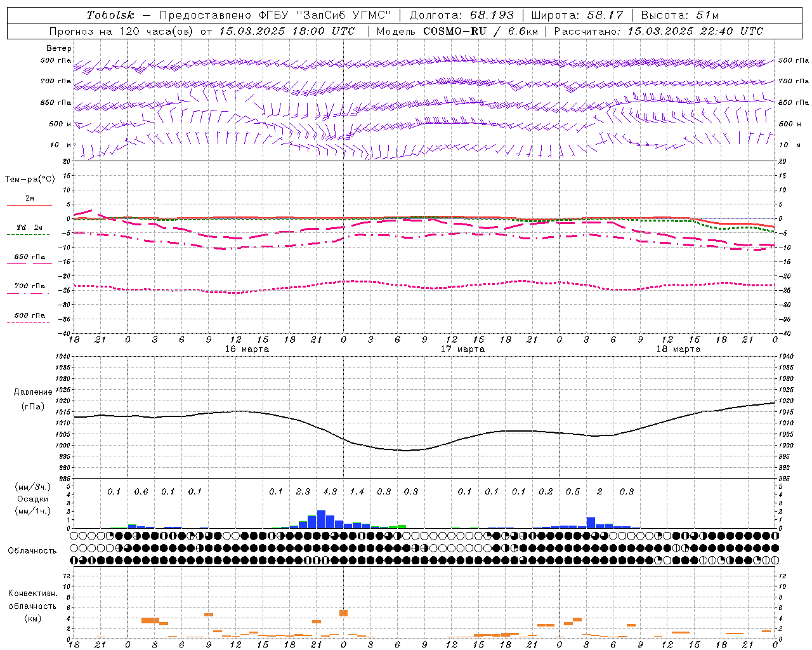Click the "700 гПа" entry in the temperature legend

[x=30, y=286]
